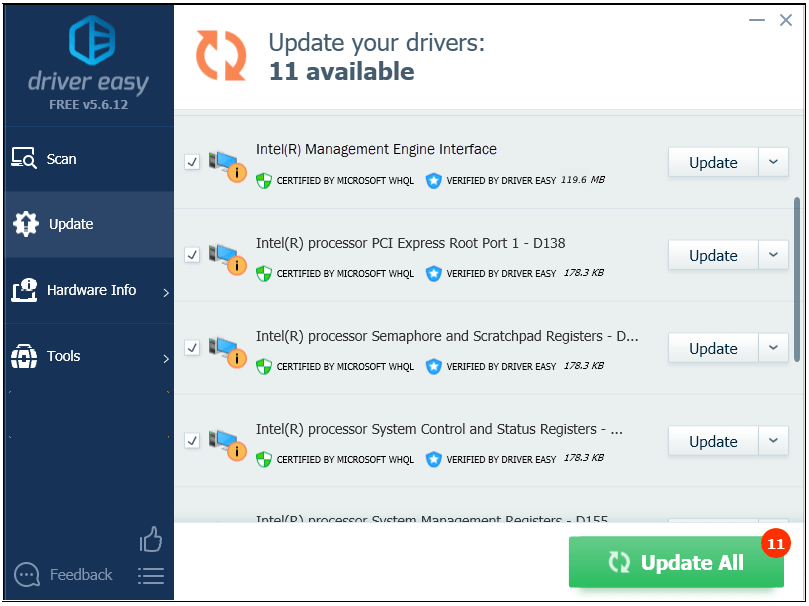Screen dimensions: 809x606
Task: Click the info badge on the Management Engine driver icon
Action: coord(237,171)
